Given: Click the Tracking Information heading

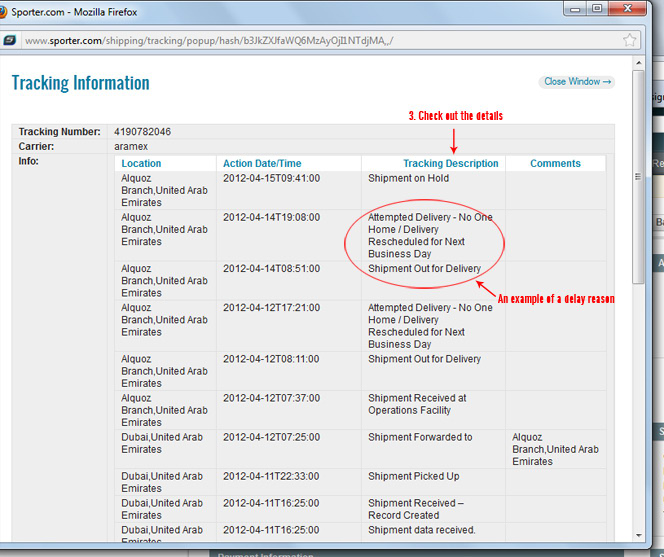Looking at the screenshot, I should click(80, 83).
